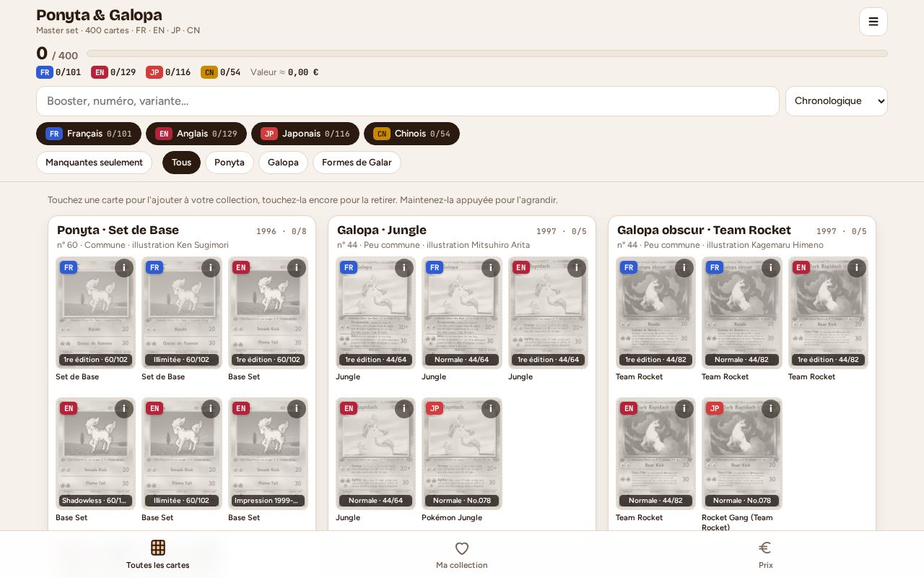
Task: Show info for Dark Rapidash EN 1re édition
Action: tap(857, 268)
